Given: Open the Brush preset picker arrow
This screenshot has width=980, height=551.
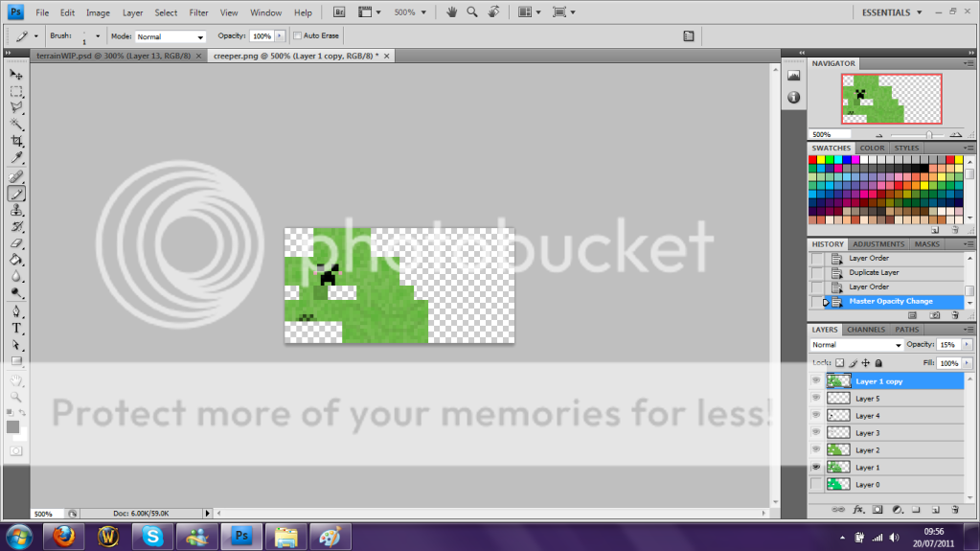Looking at the screenshot, I should (98, 36).
